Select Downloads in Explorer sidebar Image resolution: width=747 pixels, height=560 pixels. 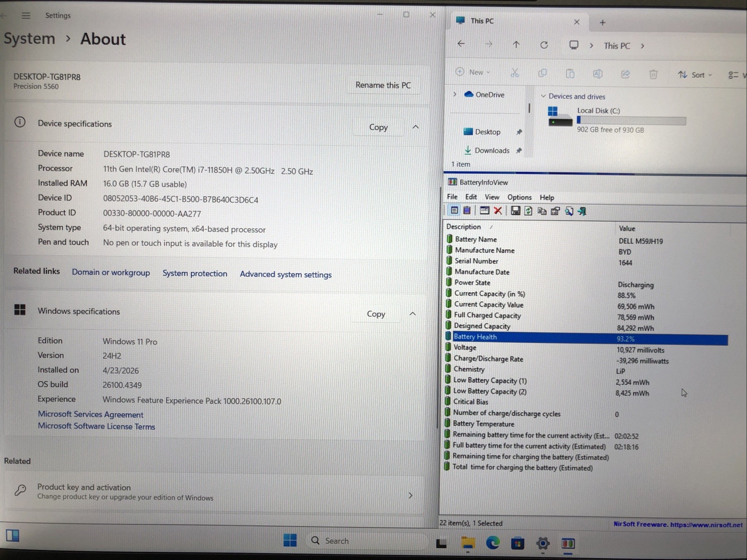492,150
